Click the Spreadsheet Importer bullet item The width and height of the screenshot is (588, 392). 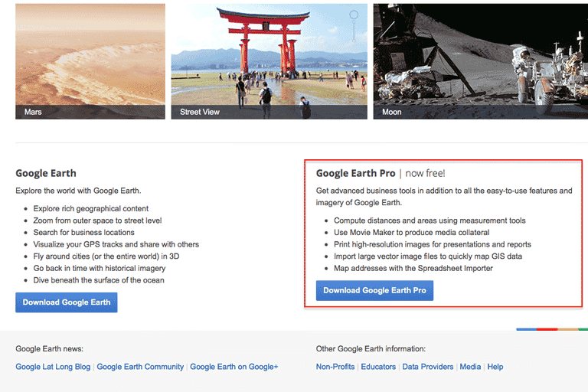(x=413, y=269)
